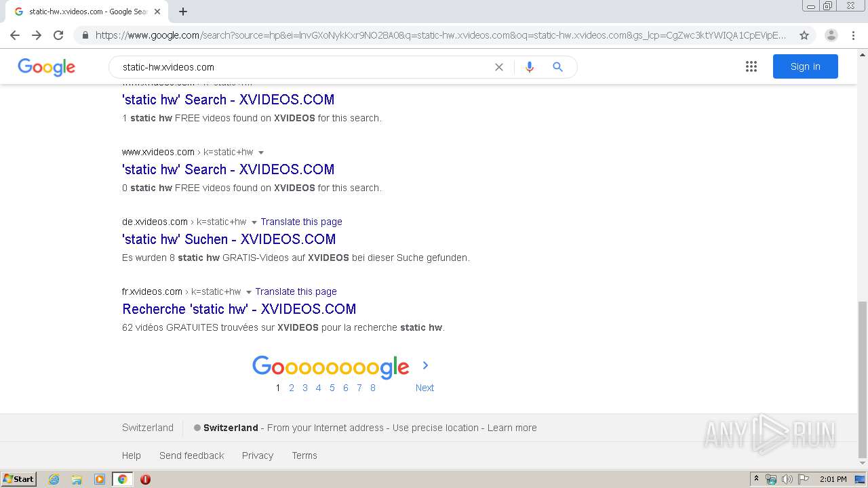Click the vertical page scrollbar thumb
The height and width of the screenshot is (488, 868).
pyautogui.click(x=863, y=380)
